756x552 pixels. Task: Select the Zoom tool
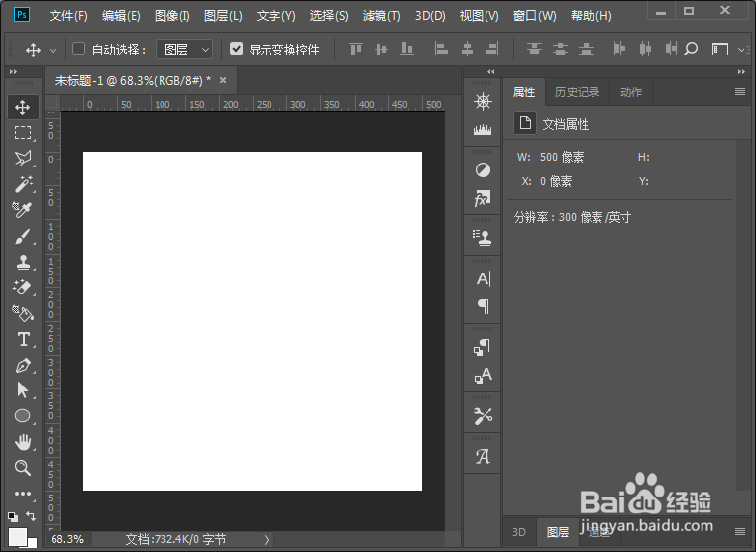(23, 468)
